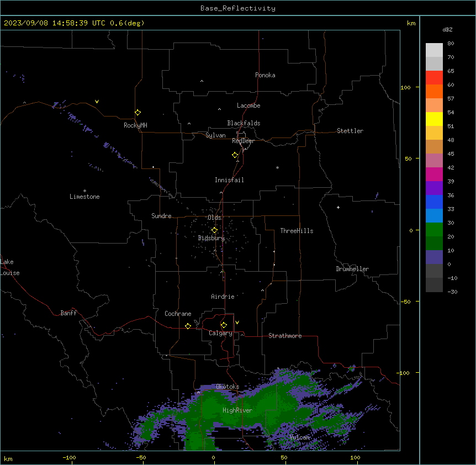Select the RedDeer label
The image size is (476, 465).
pos(243,141)
